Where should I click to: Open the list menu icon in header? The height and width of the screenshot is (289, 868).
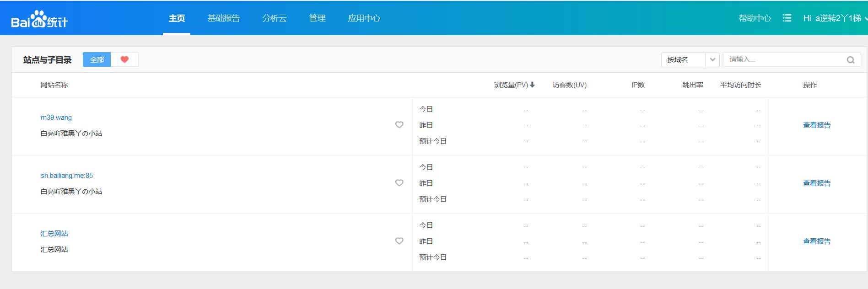point(787,18)
